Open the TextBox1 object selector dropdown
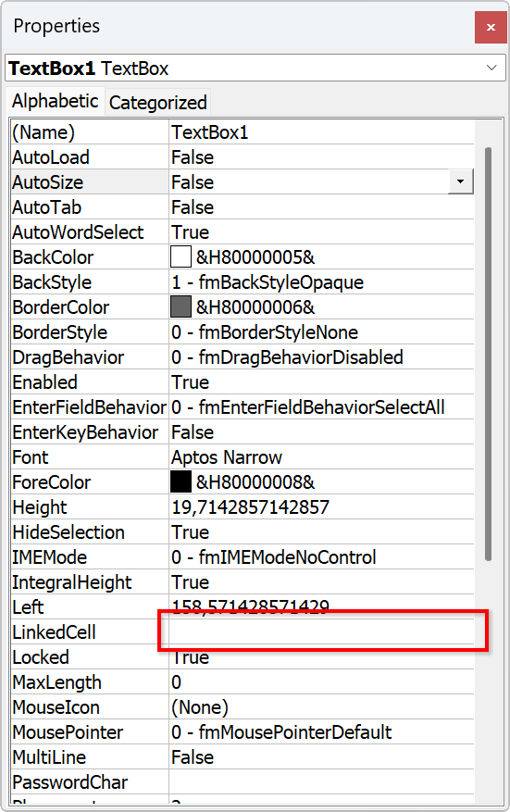Viewport: 510px width, 812px height. pyautogui.click(x=491, y=68)
